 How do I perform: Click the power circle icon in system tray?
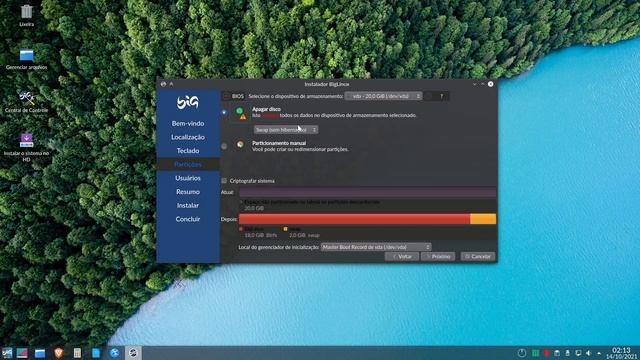(522, 353)
